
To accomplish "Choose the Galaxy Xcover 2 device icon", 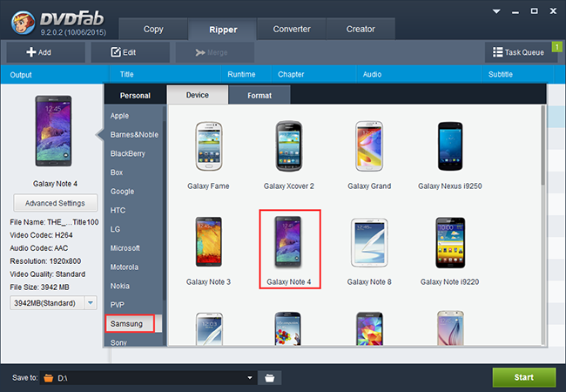I will (289, 146).
